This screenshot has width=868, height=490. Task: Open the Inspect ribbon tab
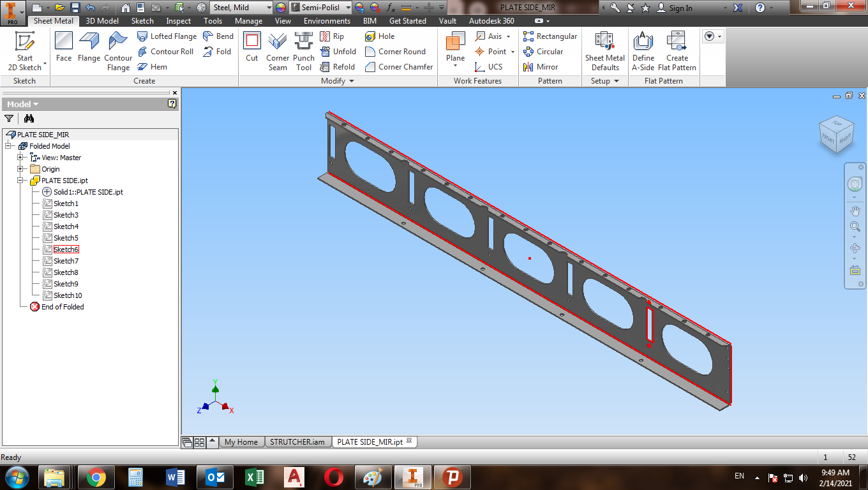(x=179, y=21)
